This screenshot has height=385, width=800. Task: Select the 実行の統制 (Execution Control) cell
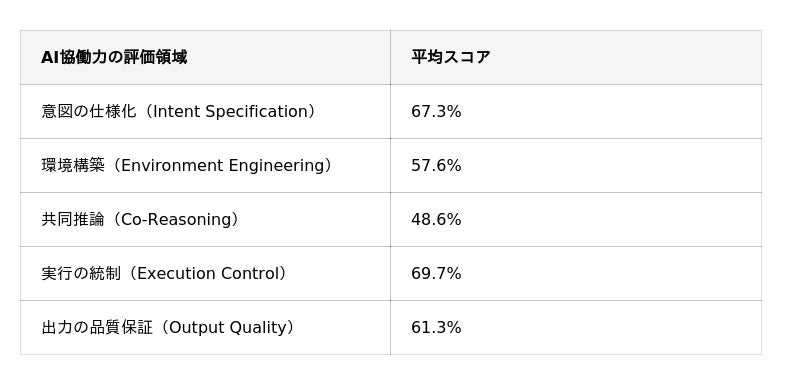tap(205, 273)
